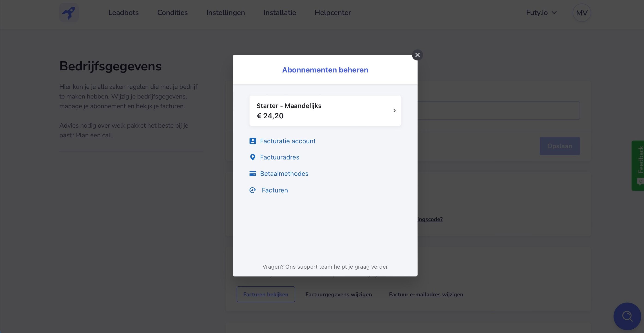The image size is (644, 333).
Task: Click Factuur e-mailadres wijzigen link
Action: pyautogui.click(x=426, y=294)
